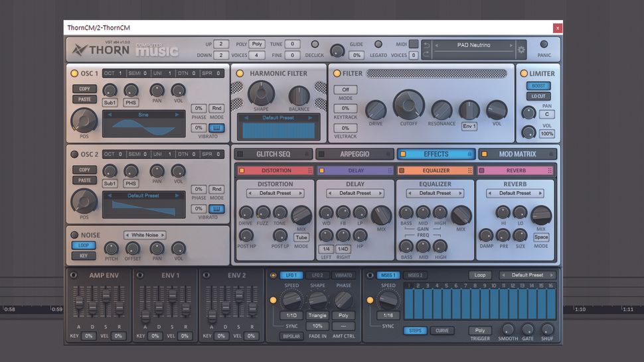Click OSC 2 Paste button
The image size is (644, 362).
coord(84,180)
